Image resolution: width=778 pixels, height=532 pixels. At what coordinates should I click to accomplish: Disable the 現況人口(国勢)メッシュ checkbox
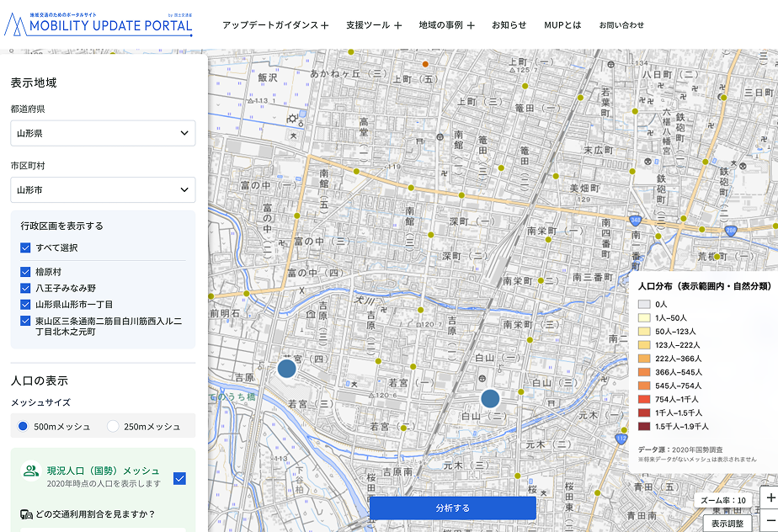click(179, 478)
